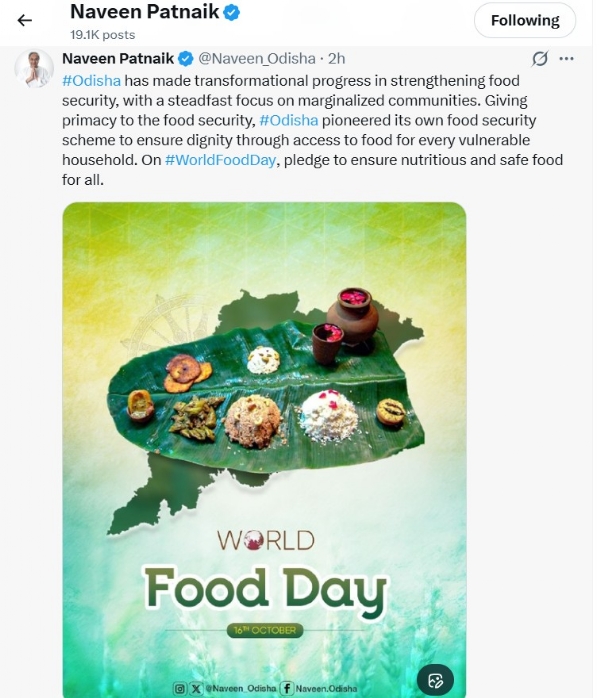Click the edit-image icon on the picture

point(435,680)
